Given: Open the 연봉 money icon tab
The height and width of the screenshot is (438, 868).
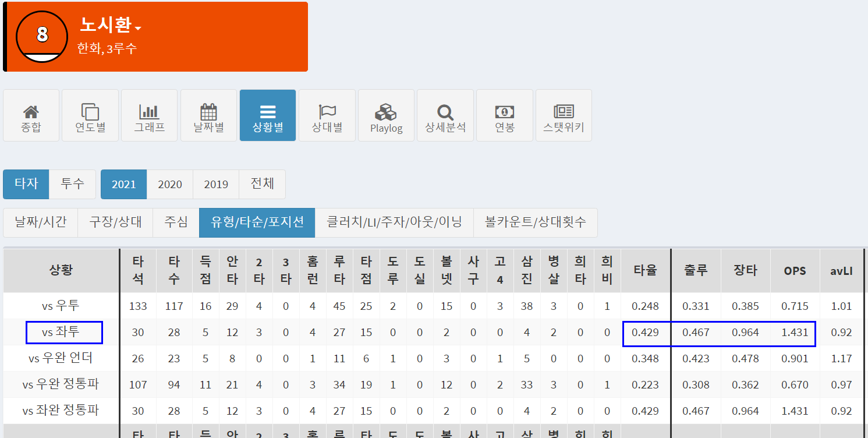Looking at the screenshot, I should point(505,115).
